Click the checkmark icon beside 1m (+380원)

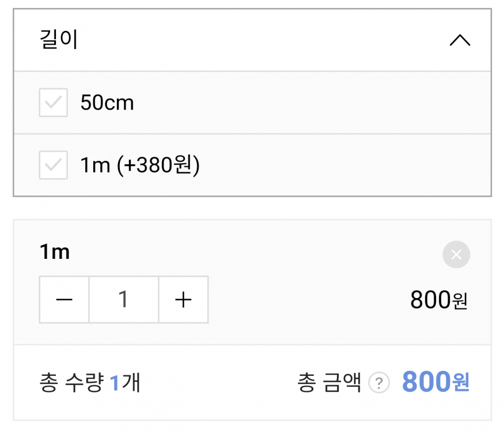coord(54,165)
